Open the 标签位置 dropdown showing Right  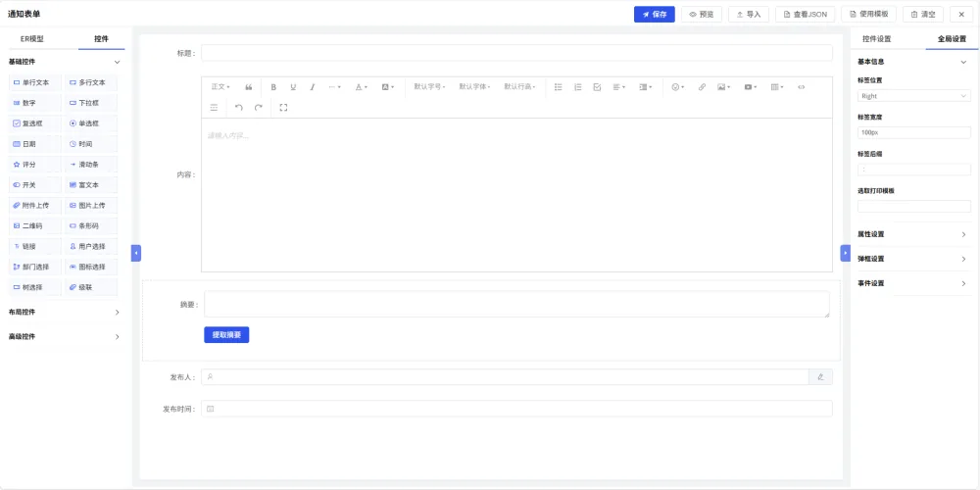(913, 96)
